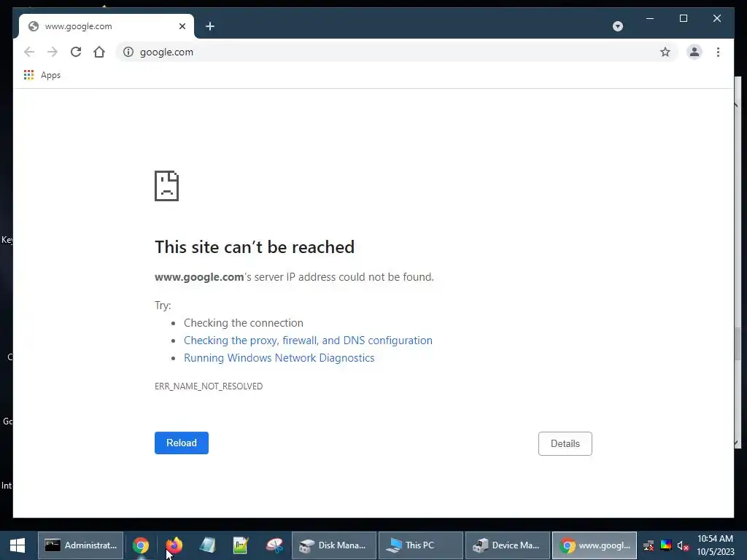This screenshot has width=747, height=560.
Task: Open the colorful display tray icon
Action: pyautogui.click(x=666, y=545)
